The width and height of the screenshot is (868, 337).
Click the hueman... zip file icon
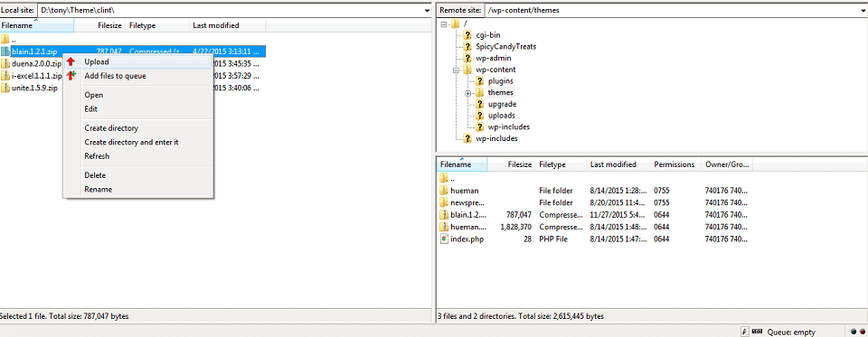point(444,227)
